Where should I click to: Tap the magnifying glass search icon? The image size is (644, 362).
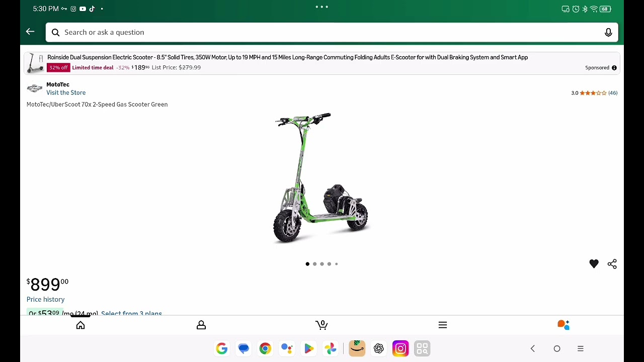[x=55, y=32]
